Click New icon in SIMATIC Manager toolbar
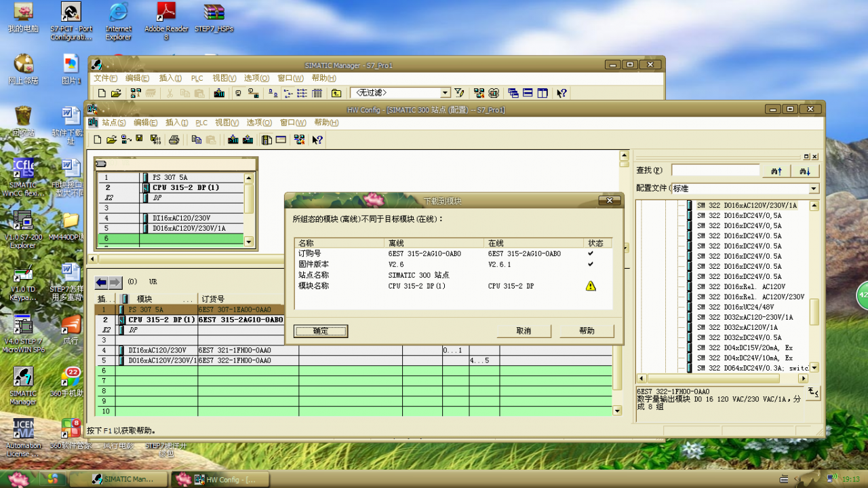 coord(102,93)
